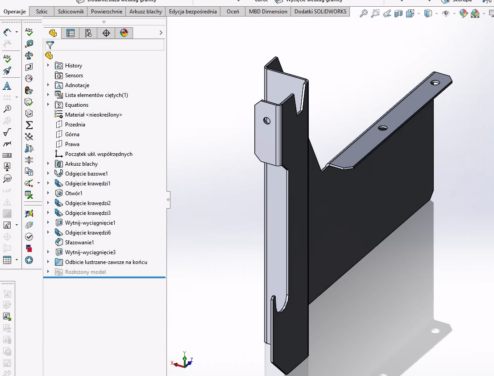Switch to the Oceń tab
Image resolution: width=494 pixels, height=376 pixels.
click(x=233, y=12)
